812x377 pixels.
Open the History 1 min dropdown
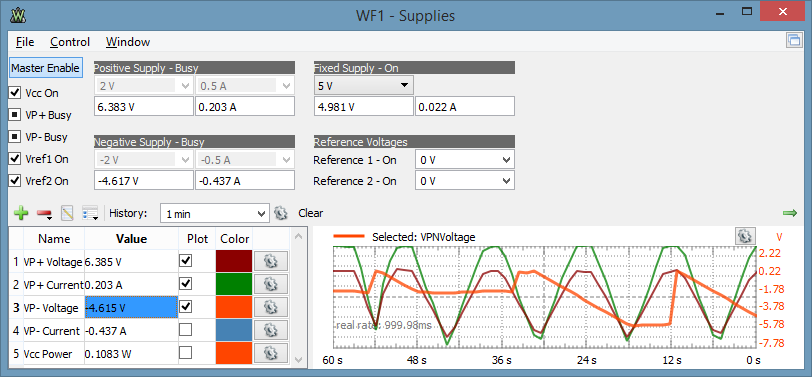pos(215,213)
